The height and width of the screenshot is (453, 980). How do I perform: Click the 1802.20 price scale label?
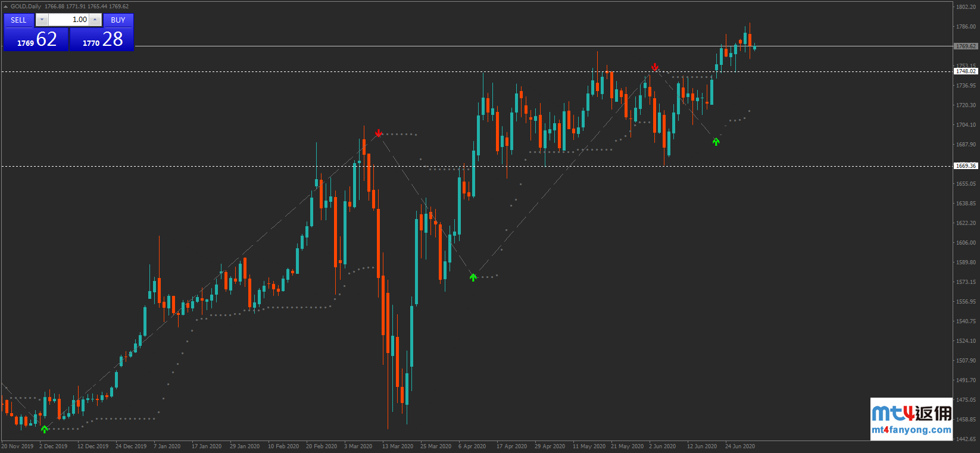966,7
